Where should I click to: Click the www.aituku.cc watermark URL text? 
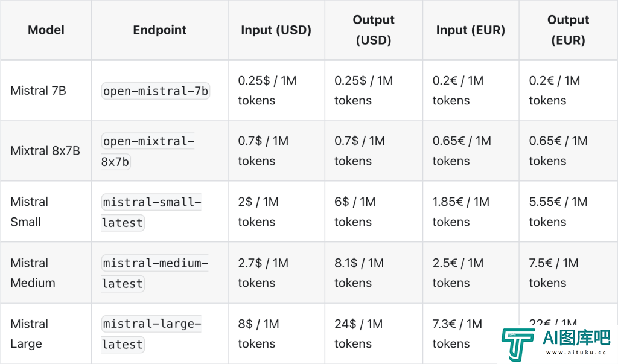(x=576, y=352)
